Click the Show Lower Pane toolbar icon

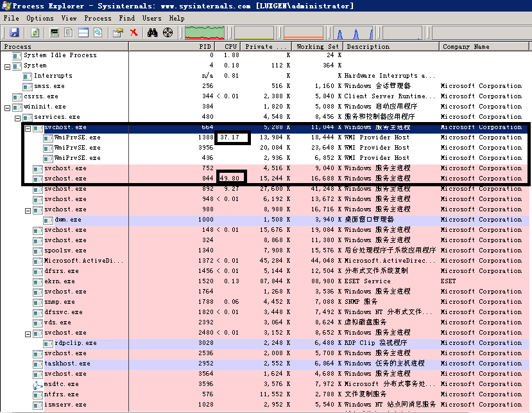(83, 32)
